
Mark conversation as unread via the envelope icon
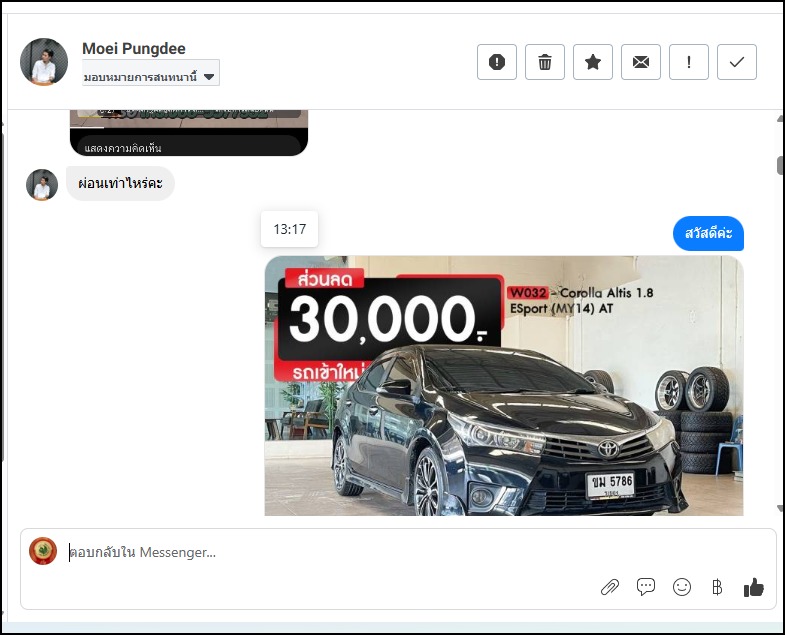coord(641,62)
